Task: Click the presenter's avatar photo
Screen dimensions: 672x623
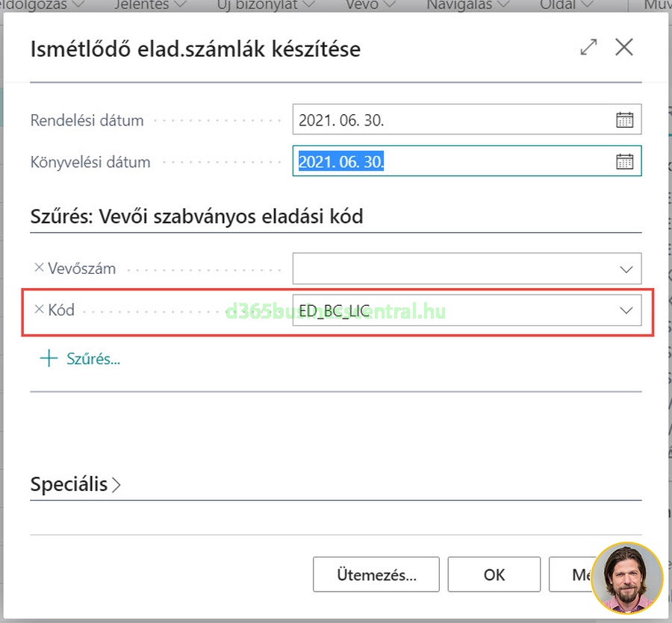Action: 627,578
